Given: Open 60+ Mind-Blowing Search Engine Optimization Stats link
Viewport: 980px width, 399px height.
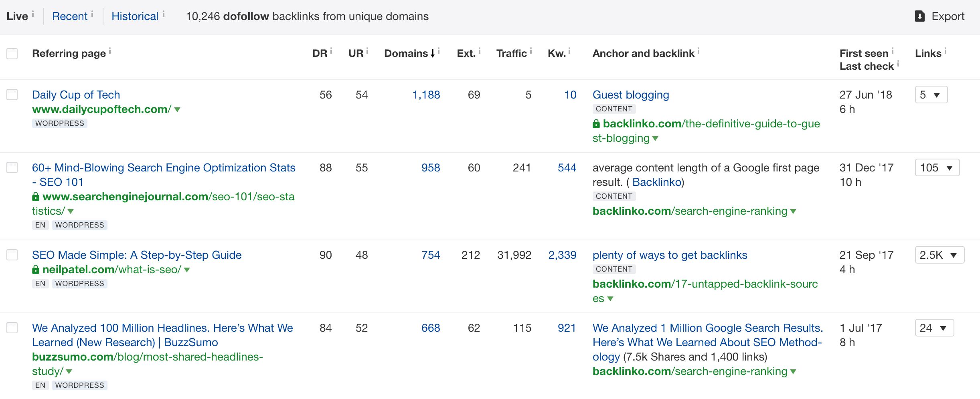Looking at the screenshot, I should click(164, 175).
